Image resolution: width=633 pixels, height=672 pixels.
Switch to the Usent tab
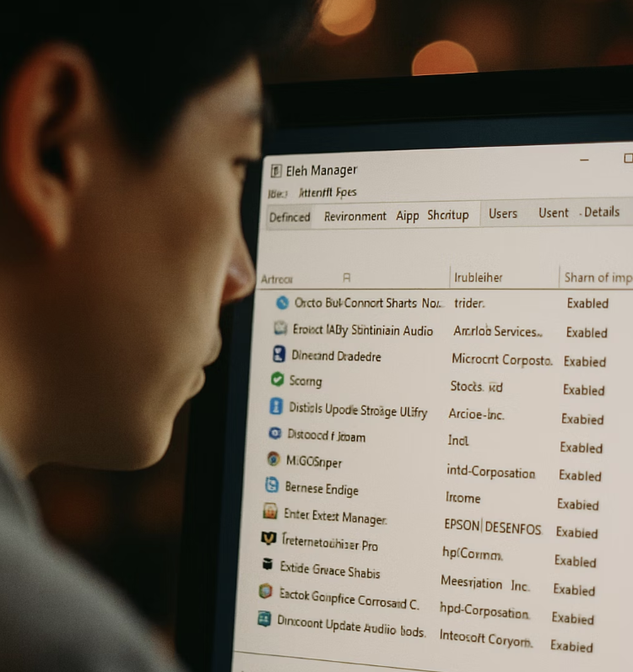[554, 213]
